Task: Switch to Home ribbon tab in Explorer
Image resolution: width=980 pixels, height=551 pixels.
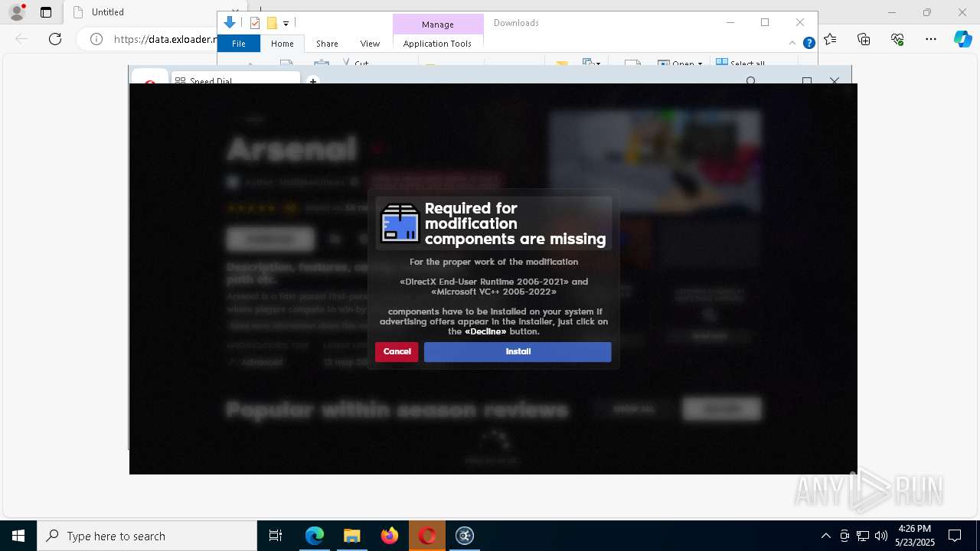Action: coord(283,44)
